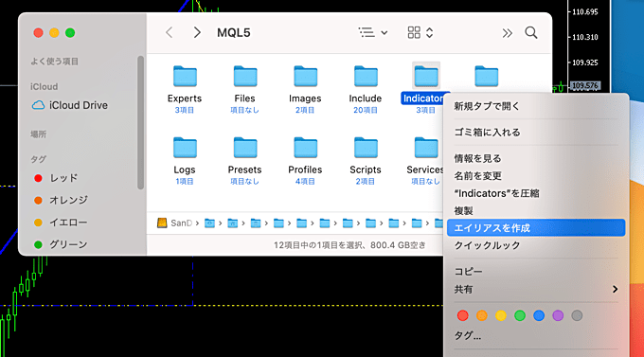Click the タグ sidebar heading
Image resolution: width=644 pixels, height=357 pixels.
point(38,159)
